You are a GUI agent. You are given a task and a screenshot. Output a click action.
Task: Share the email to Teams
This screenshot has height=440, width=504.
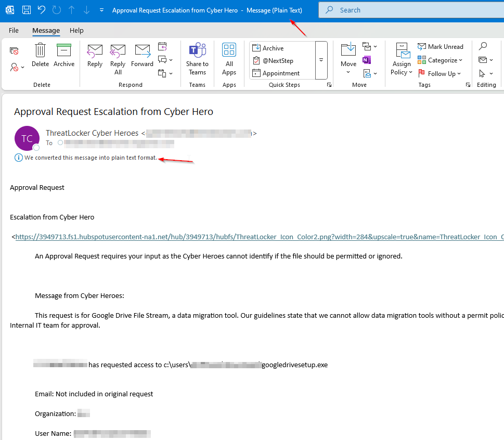coord(197,59)
